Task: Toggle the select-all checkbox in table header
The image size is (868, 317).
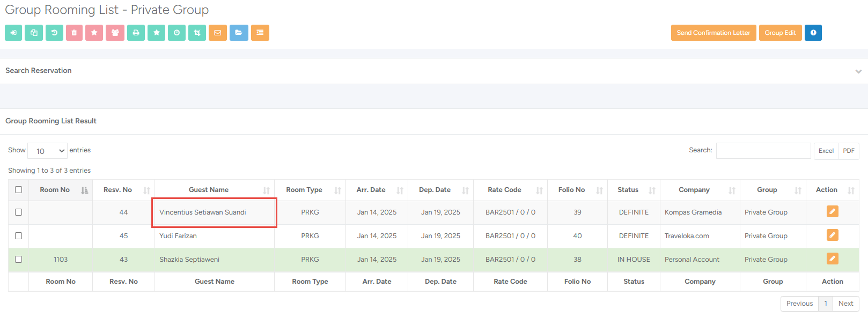Action: click(x=19, y=190)
